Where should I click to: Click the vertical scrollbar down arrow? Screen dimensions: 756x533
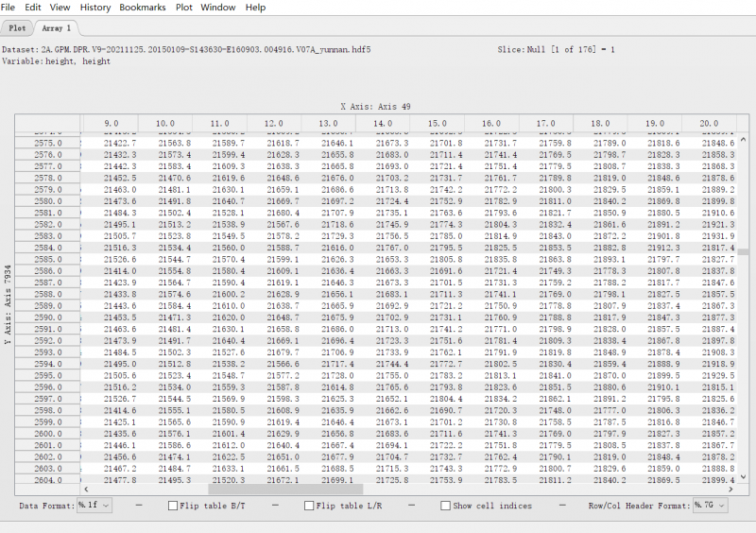point(742,479)
